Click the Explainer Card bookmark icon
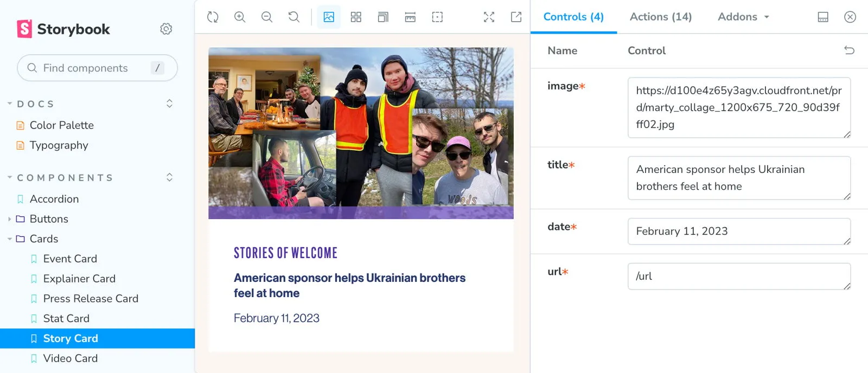The image size is (868, 373). click(x=34, y=279)
